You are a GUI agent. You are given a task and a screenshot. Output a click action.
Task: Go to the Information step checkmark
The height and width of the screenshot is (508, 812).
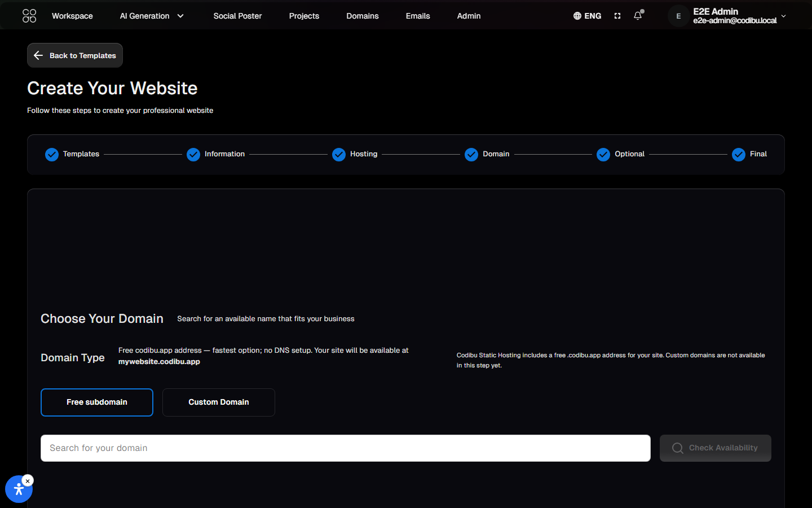[193, 154]
